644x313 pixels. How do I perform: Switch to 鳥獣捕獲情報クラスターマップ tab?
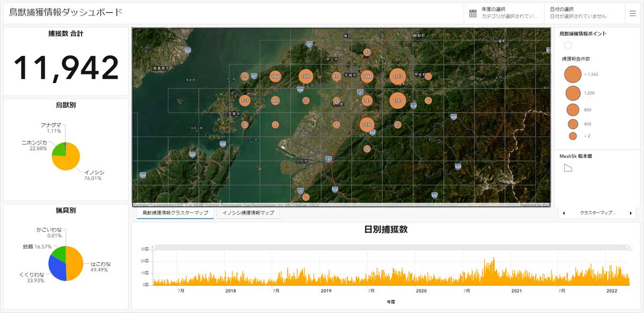(x=174, y=213)
